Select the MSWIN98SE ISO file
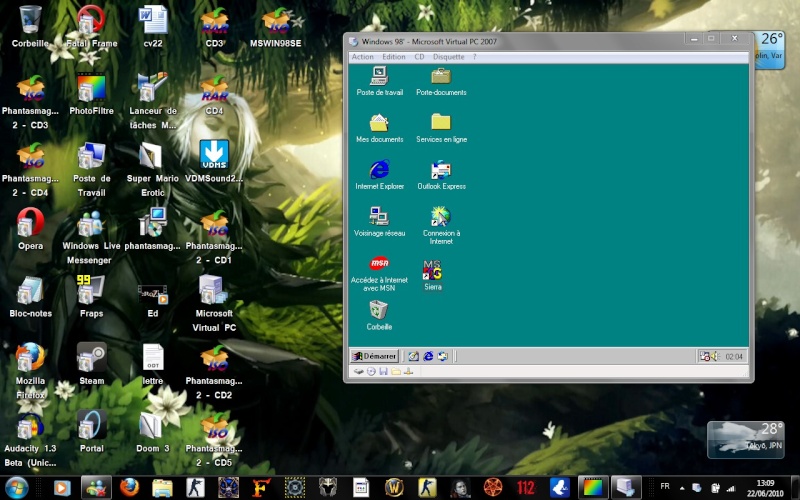The width and height of the screenshot is (800, 500). click(276, 27)
